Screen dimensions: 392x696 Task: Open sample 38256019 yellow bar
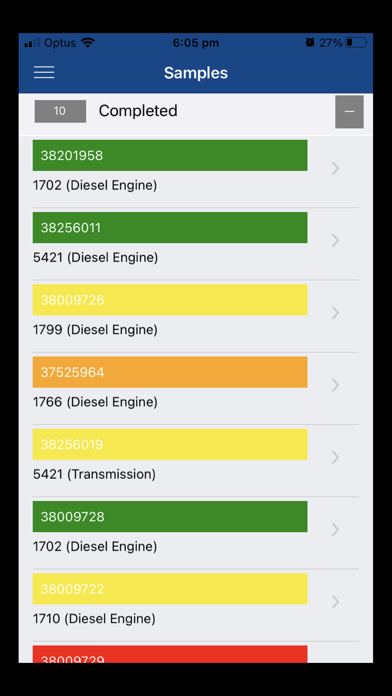pyautogui.click(x=170, y=444)
